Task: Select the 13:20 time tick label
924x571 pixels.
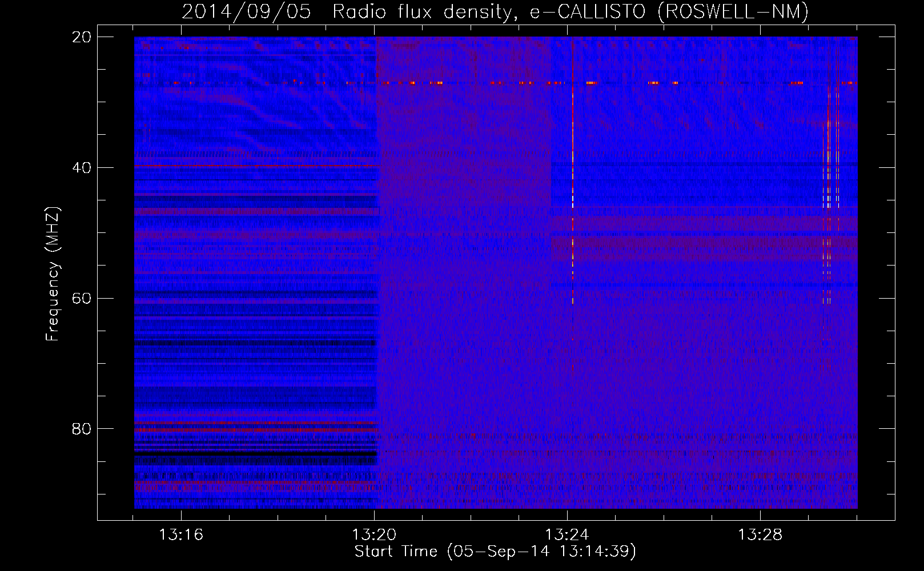Action: click(374, 535)
